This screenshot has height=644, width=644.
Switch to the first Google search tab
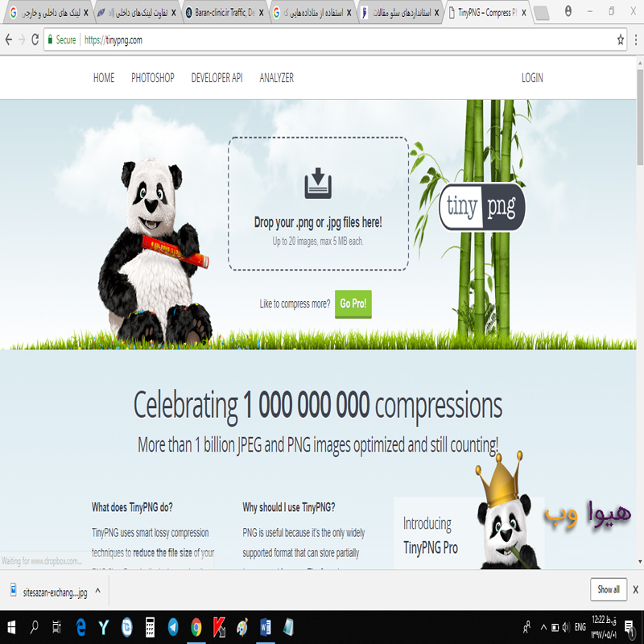[x=48, y=13]
